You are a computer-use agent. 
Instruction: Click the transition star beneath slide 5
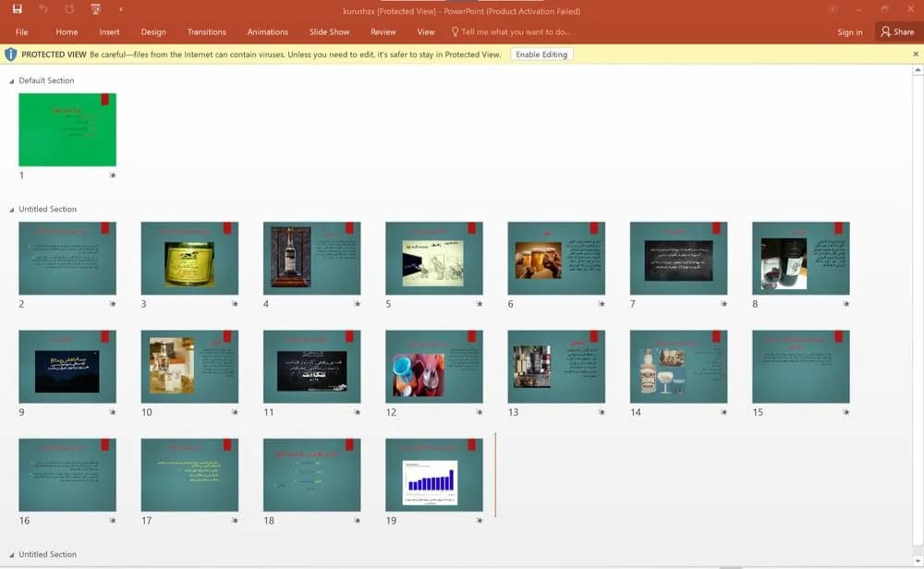tap(479, 304)
